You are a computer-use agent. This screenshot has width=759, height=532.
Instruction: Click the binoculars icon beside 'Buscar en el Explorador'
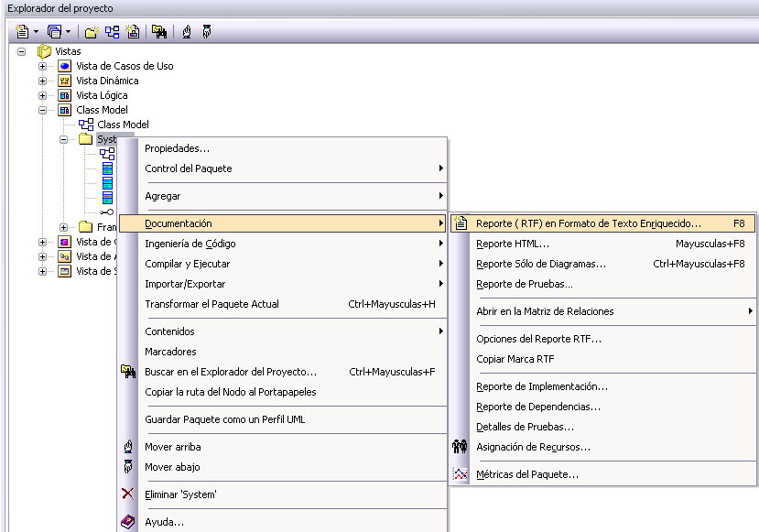point(128,371)
